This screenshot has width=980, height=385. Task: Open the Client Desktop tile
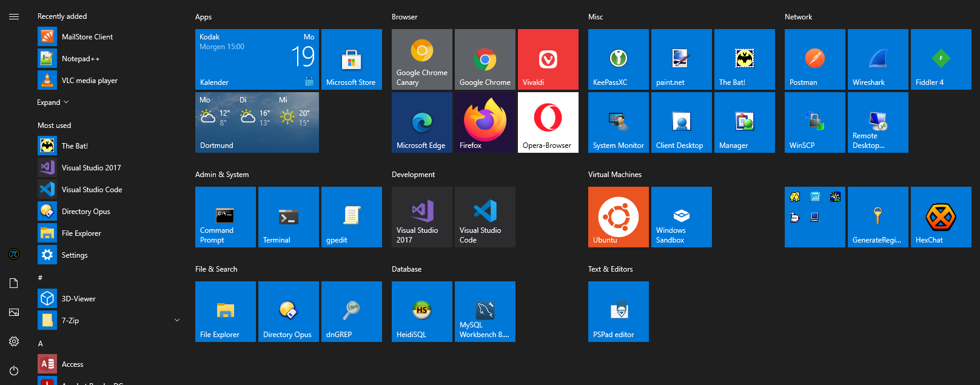[682, 122]
